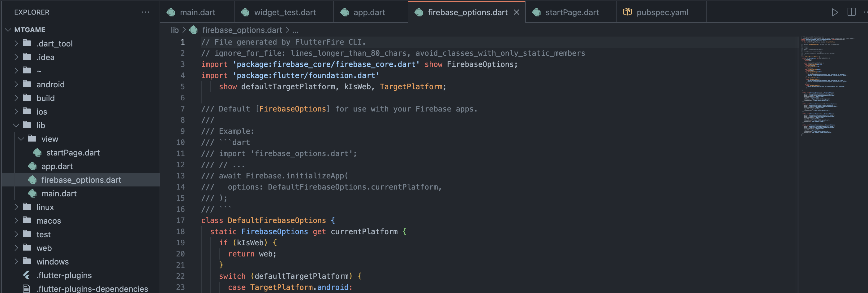
Task: Open main.dart from the file tree
Action: point(59,193)
